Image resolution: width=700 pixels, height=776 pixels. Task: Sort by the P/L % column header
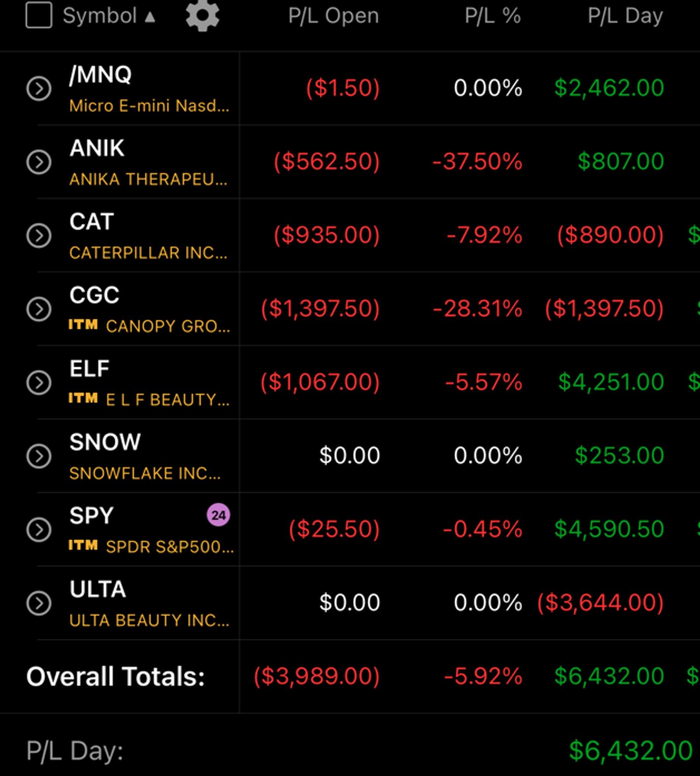(493, 16)
